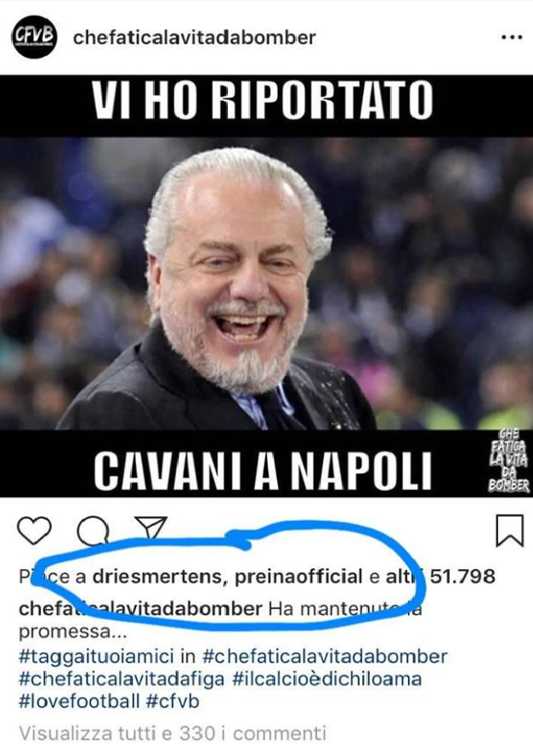Tap the paper plane share icon
The image size is (533, 756).
pos(150,527)
